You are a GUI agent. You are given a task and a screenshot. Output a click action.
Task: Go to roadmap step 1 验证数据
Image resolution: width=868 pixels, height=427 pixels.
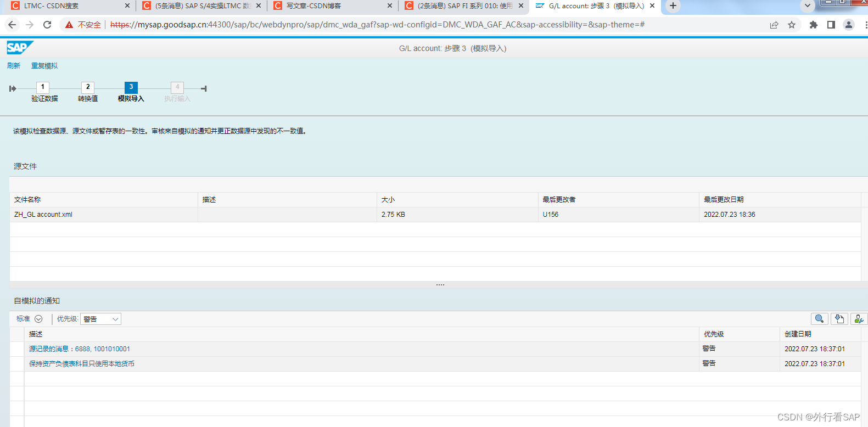[x=44, y=92]
